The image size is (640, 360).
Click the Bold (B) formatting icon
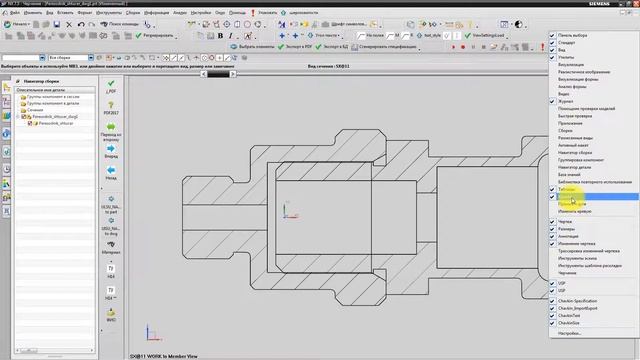(220, 36)
